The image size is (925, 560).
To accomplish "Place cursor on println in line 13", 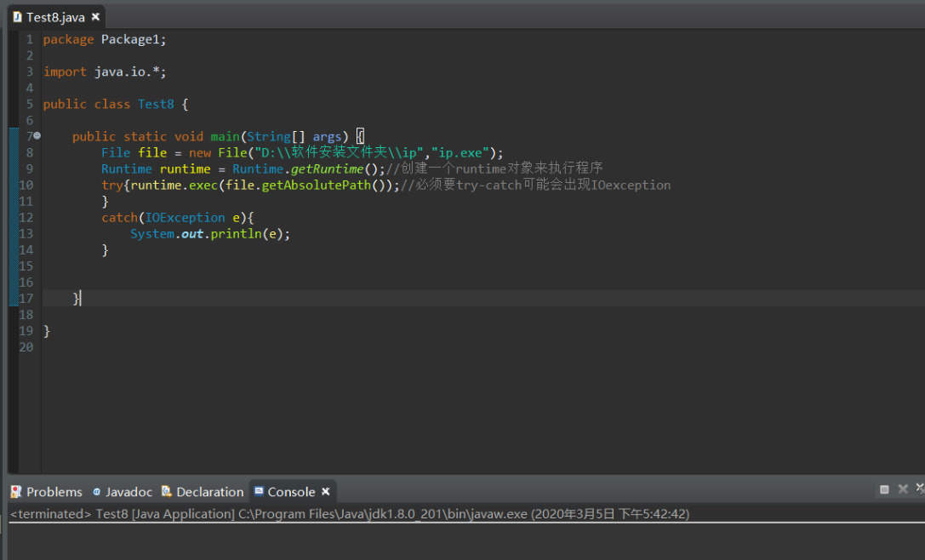I will (236, 234).
